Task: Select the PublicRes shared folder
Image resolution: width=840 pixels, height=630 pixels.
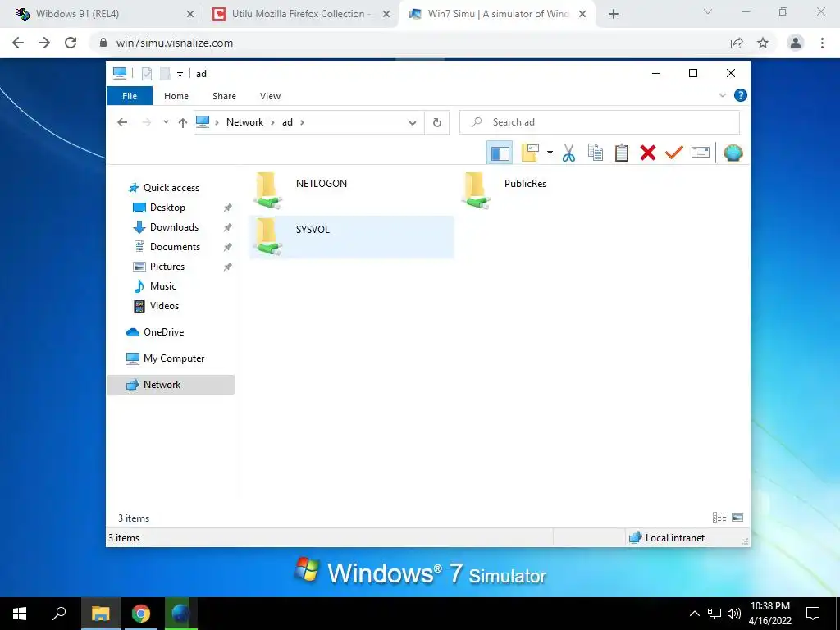Action: coord(560,190)
